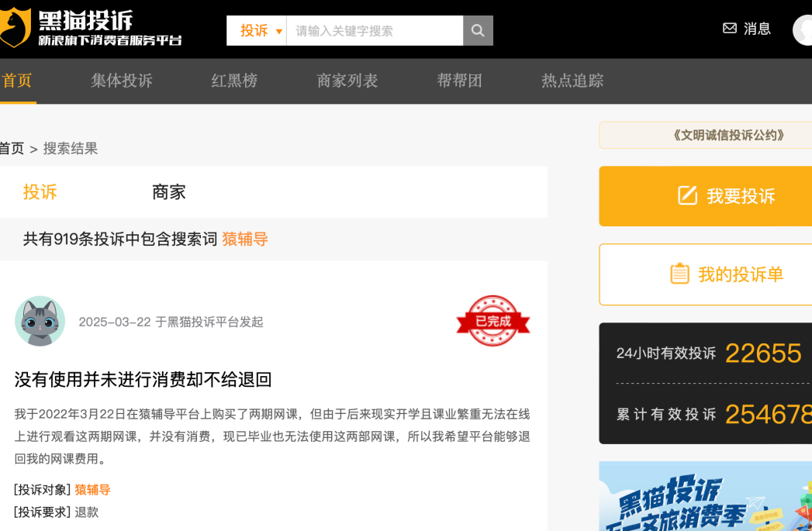This screenshot has width=812, height=531.
Task: Click the 24小时有效投诉 count 22655
Action: [x=763, y=353]
